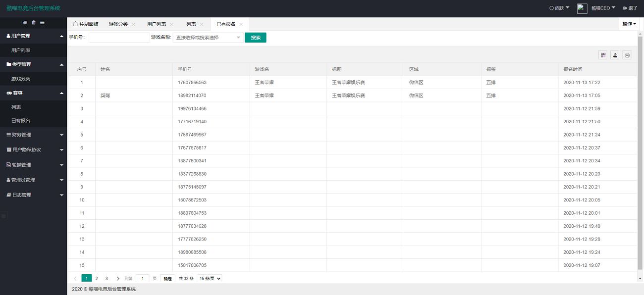644x295 pixels.
Task: Click phone number 15017006705
Action: pos(192,265)
